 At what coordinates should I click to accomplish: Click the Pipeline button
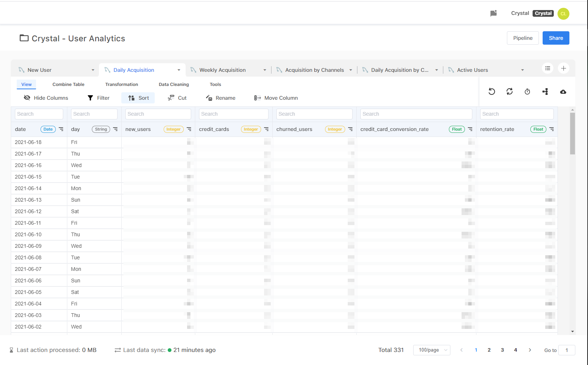click(x=523, y=38)
